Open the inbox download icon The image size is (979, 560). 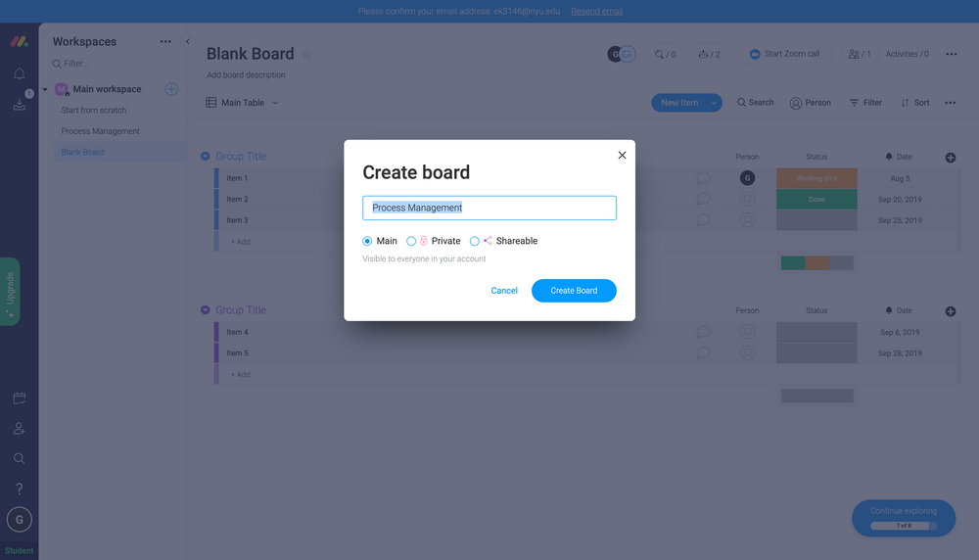(20, 104)
